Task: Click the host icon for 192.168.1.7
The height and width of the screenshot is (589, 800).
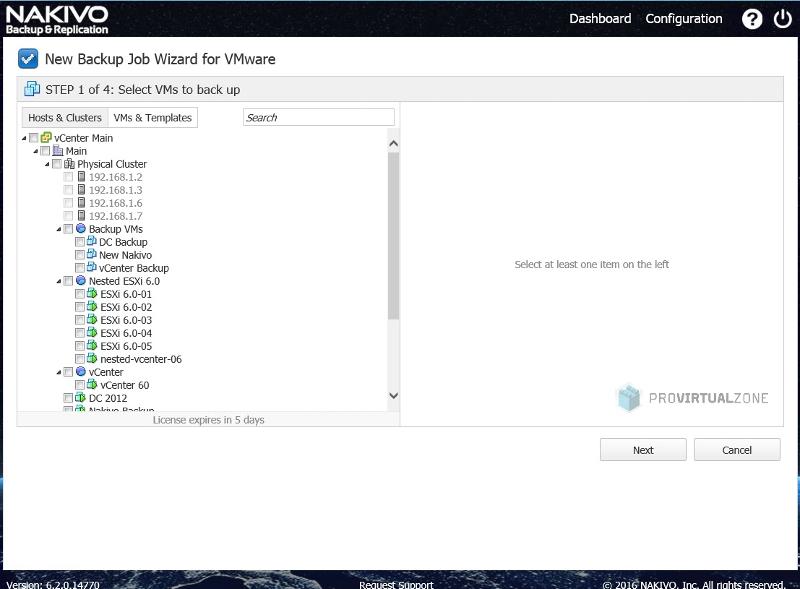Action: pos(81,215)
